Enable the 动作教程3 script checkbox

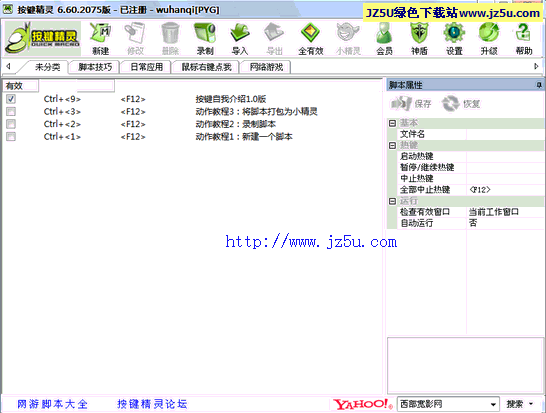11,111
